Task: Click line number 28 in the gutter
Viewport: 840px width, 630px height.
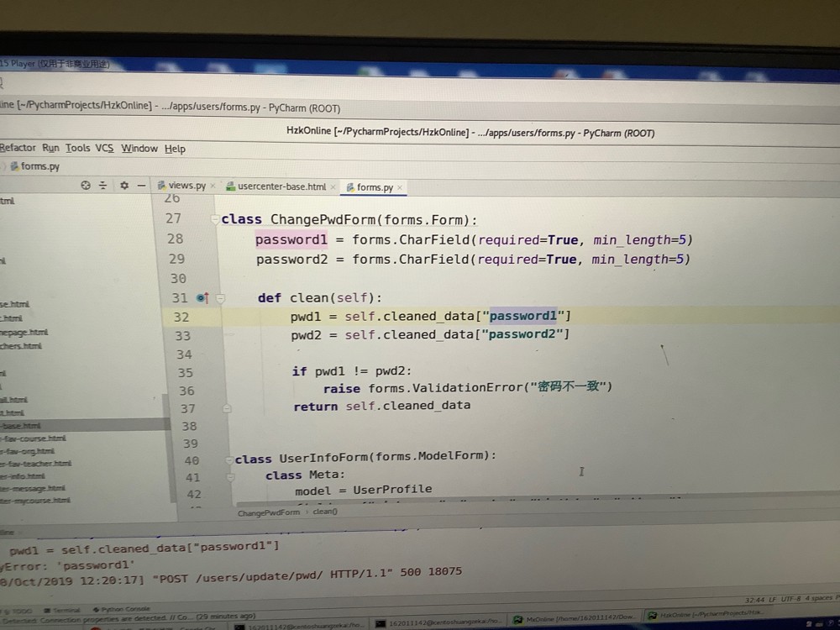Action: click(x=176, y=239)
